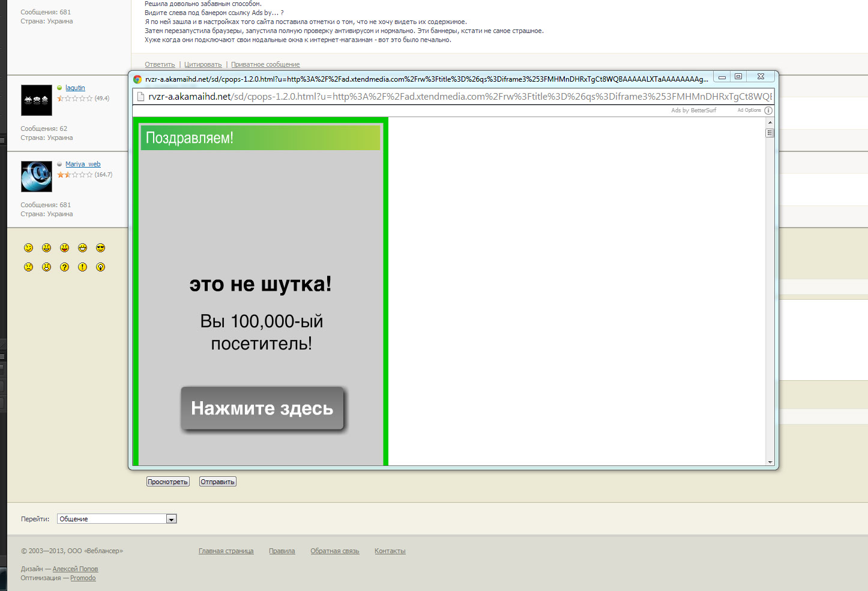Click the ad info circle icon
Viewport: 868px width, 591px height.
pos(768,111)
